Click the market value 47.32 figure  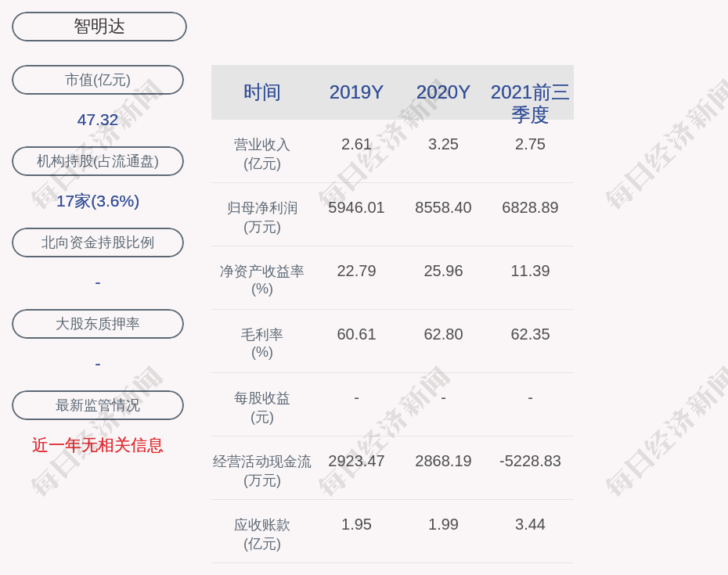[98, 120]
